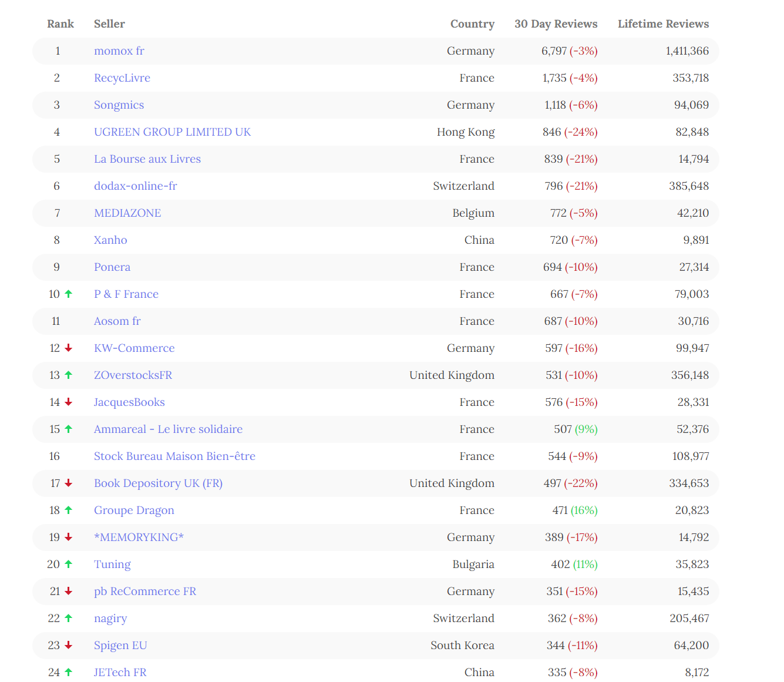The height and width of the screenshot is (682, 784).
Task: Click the red down arrow at rank 21
Action: coord(68,591)
